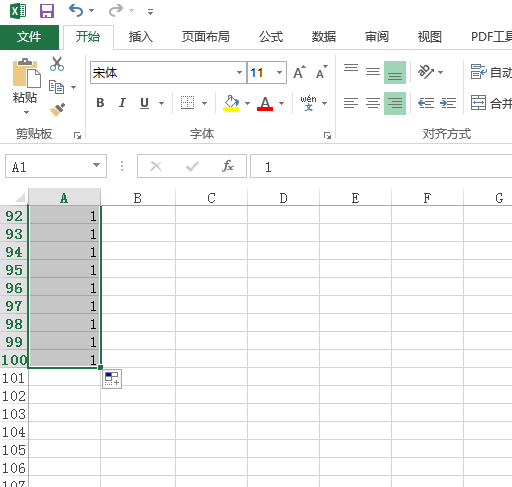
Task: Click the Save icon in quick access toolbar
Action: (47, 11)
